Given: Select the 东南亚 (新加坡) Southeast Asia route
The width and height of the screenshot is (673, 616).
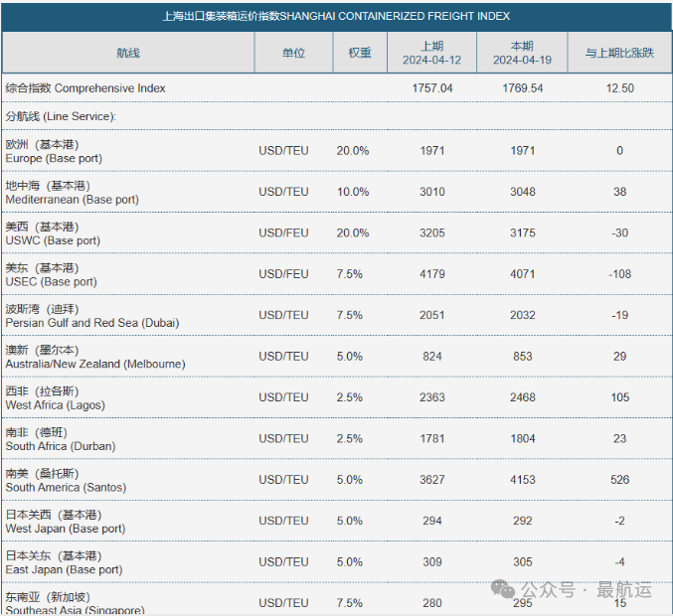Looking at the screenshot, I should [x=76, y=603].
